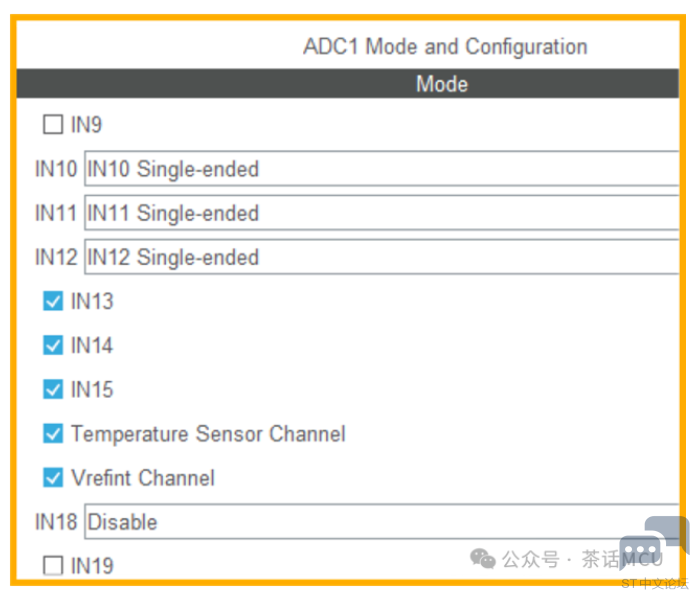The height and width of the screenshot is (599, 698).
Task: Uncheck the IN14 checkbox
Action: coord(53,345)
